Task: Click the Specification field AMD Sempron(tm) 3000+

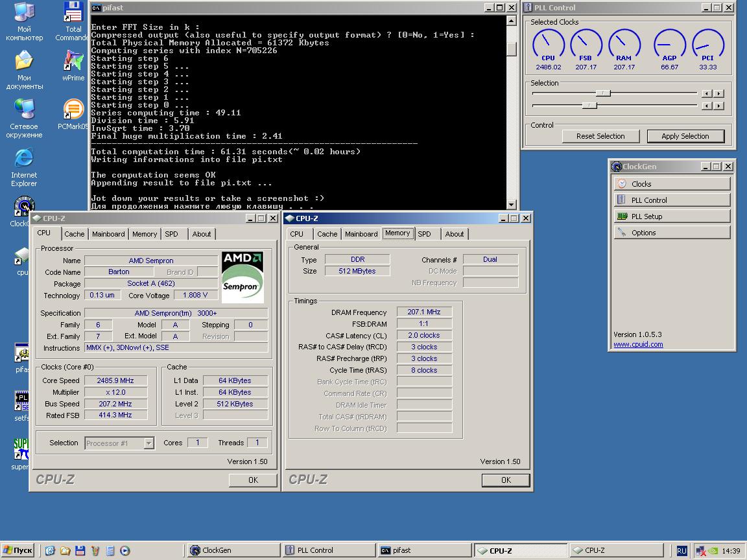Action: click(x=176, y=313)
